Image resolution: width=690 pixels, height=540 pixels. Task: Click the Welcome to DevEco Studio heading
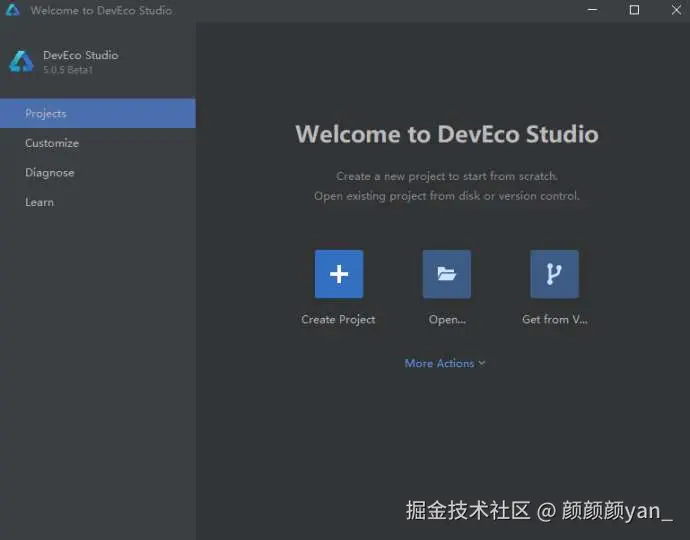pyautogui.click(x=447, y=134)
